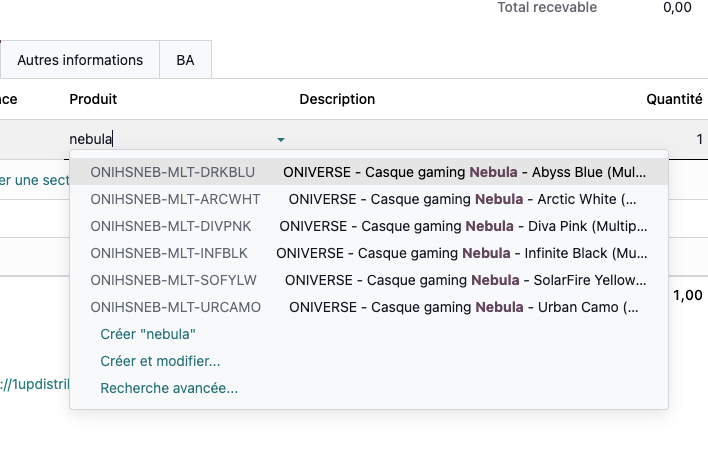Click the Produit column header

click(93, 99)
